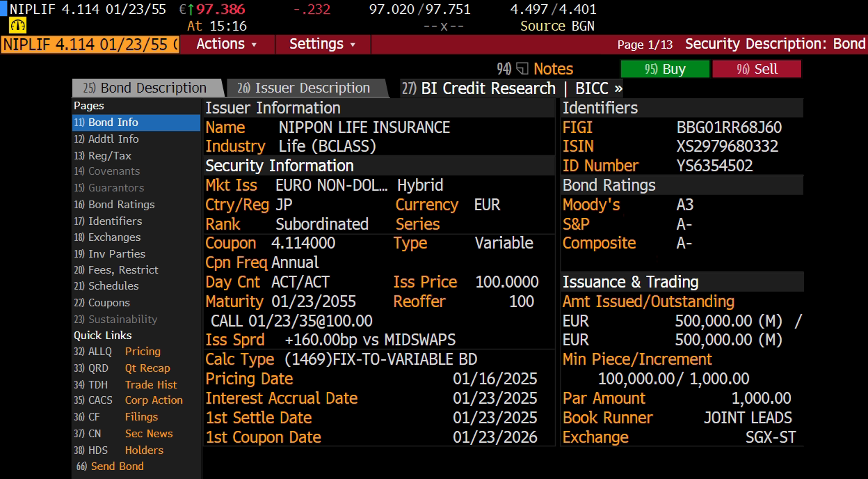Viewport: 868px width, 479px height.
Task: Click the Mkt Iss value EURO NON-DOL…
Action: [x=332, y=185]
